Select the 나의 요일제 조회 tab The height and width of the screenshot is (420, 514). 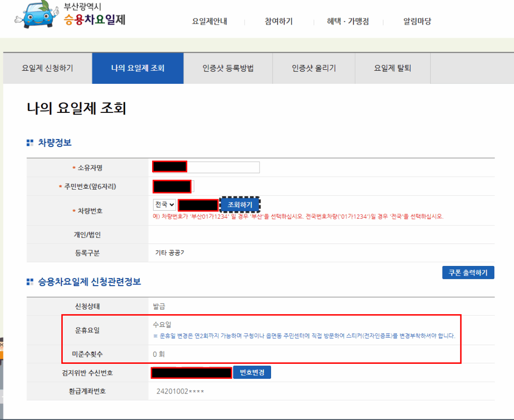point(138,69)
